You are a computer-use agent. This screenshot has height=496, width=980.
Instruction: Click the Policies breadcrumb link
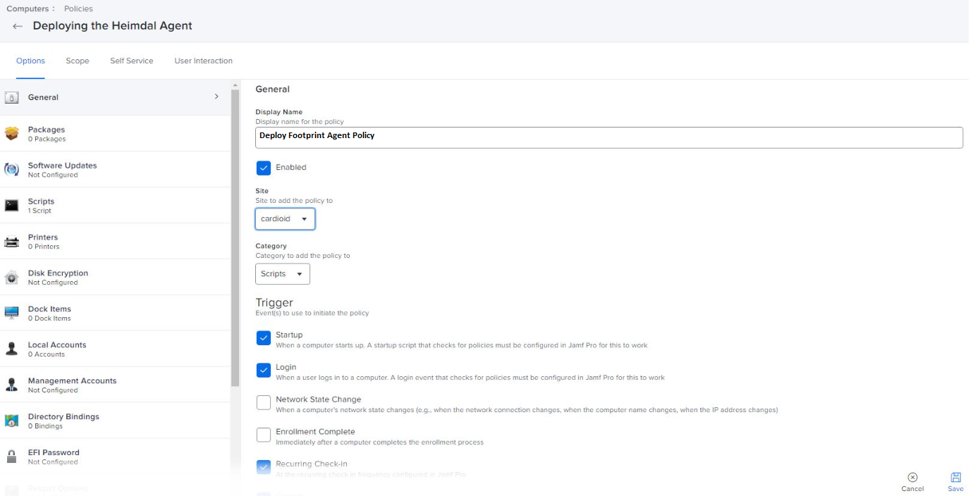(x=78, y=8)
